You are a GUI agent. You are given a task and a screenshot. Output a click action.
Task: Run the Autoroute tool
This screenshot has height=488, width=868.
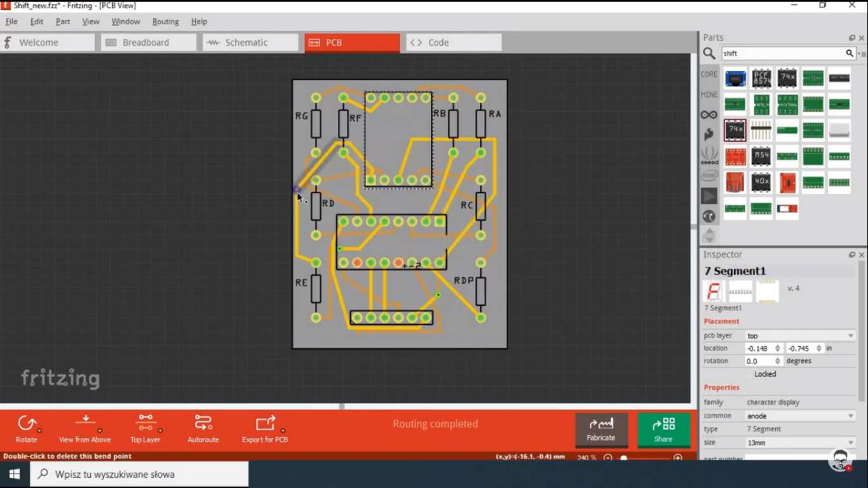tap(203, 429)
